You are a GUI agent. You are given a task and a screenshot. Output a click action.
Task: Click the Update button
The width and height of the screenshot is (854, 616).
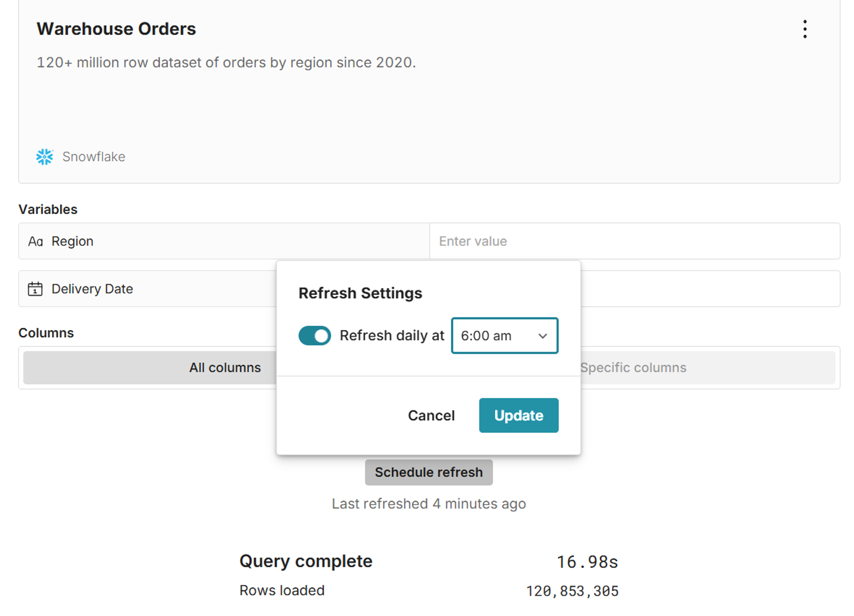(518, 415)
